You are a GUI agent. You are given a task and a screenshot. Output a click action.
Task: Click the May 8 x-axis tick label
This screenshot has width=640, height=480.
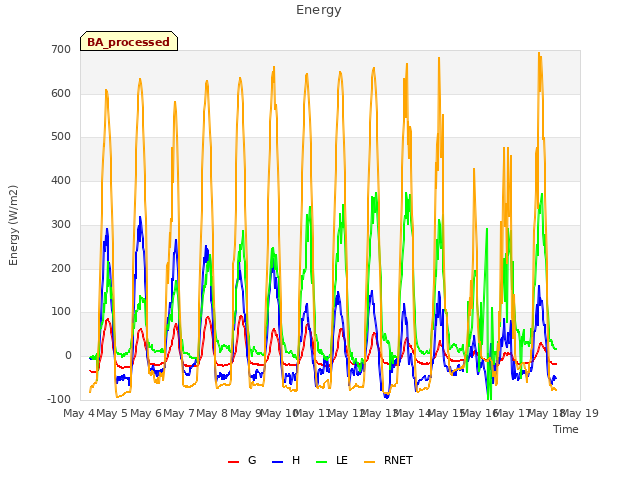pyautogui.click(x=212, y=413)
